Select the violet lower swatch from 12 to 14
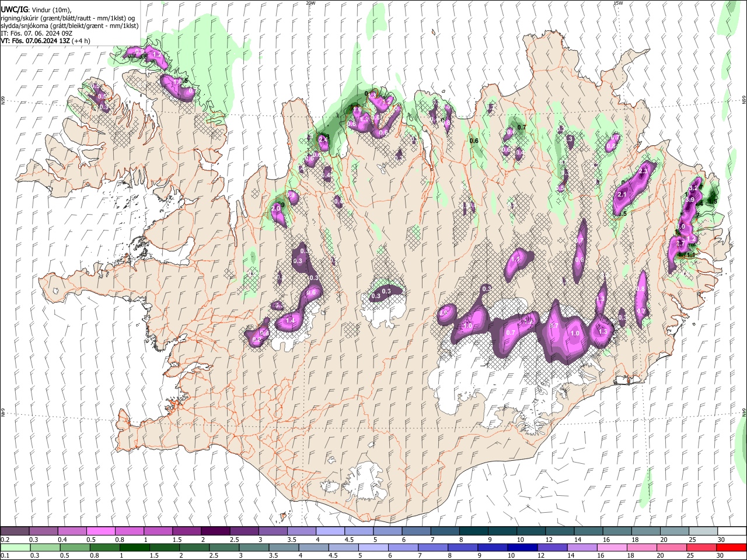 [551, 547]
